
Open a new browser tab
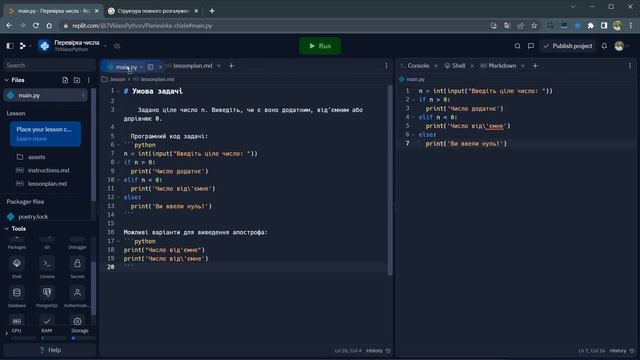click(x=212, y=11)
